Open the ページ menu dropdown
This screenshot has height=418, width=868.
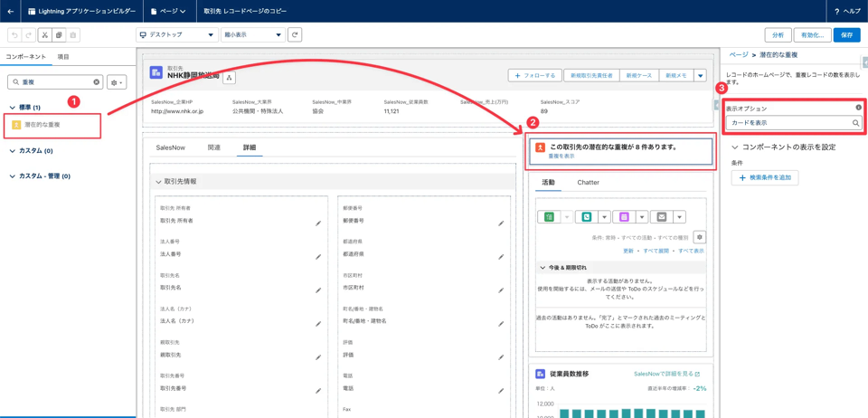coord(168,11)
